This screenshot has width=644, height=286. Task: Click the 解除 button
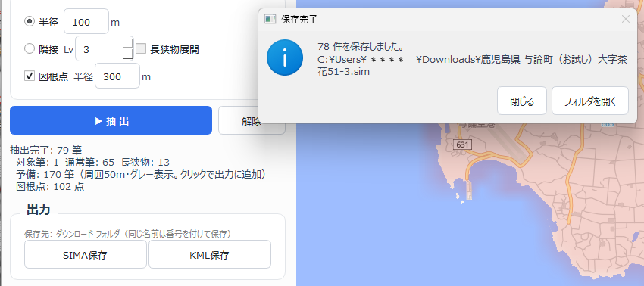tap(252, 120)
